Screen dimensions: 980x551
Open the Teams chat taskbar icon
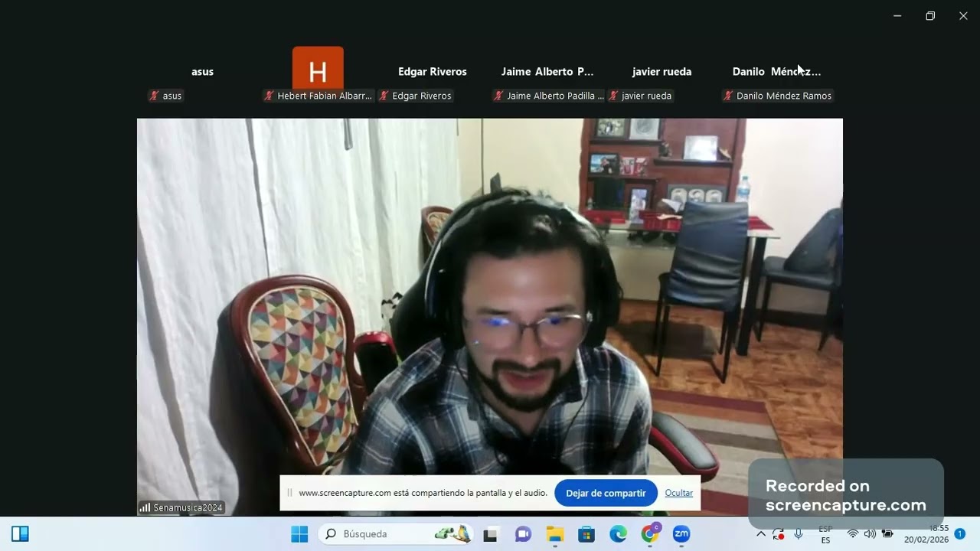[523, 534]
